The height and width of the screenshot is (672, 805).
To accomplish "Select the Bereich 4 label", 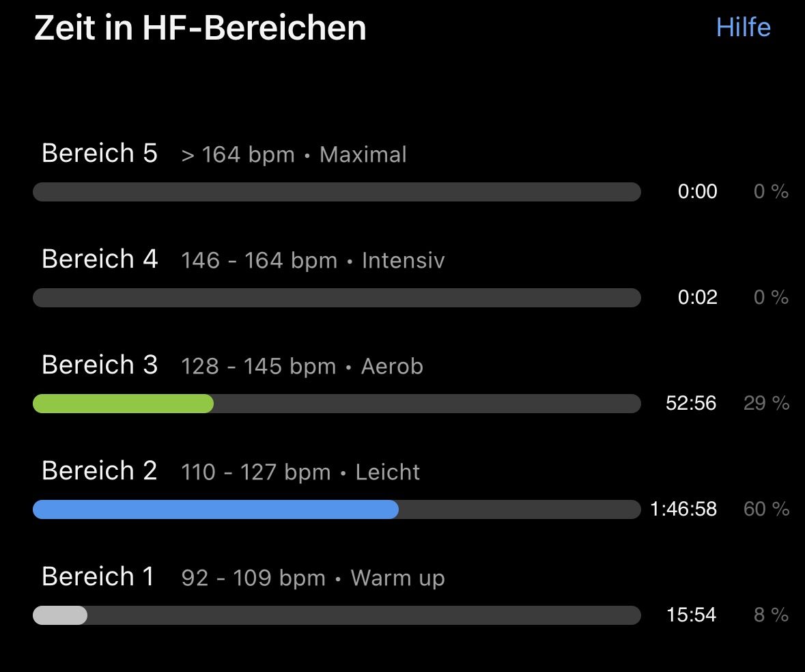I will 100,259.
